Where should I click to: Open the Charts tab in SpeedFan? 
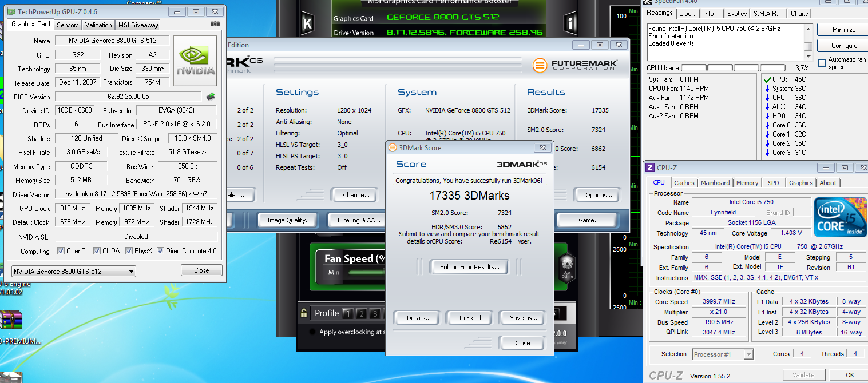[x=799, y=14]
